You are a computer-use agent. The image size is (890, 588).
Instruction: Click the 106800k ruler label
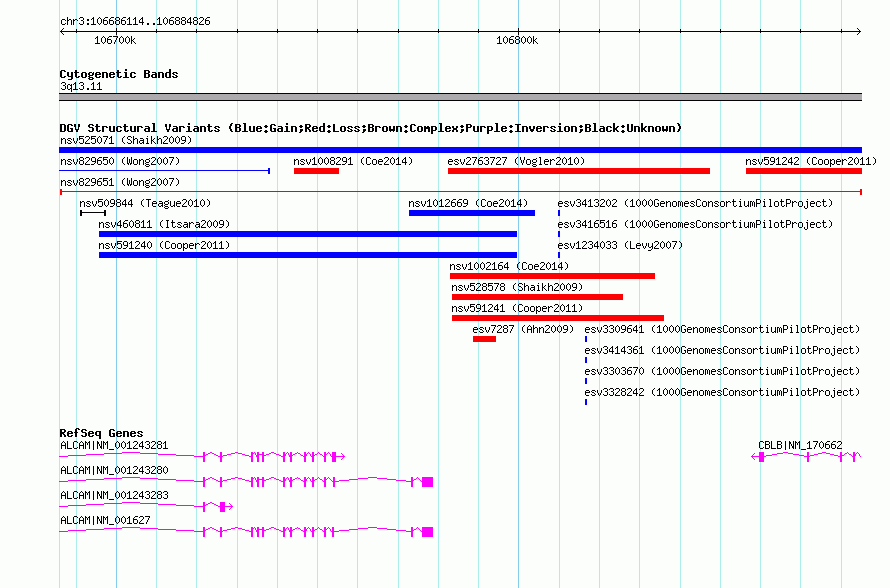coord(517,41)
